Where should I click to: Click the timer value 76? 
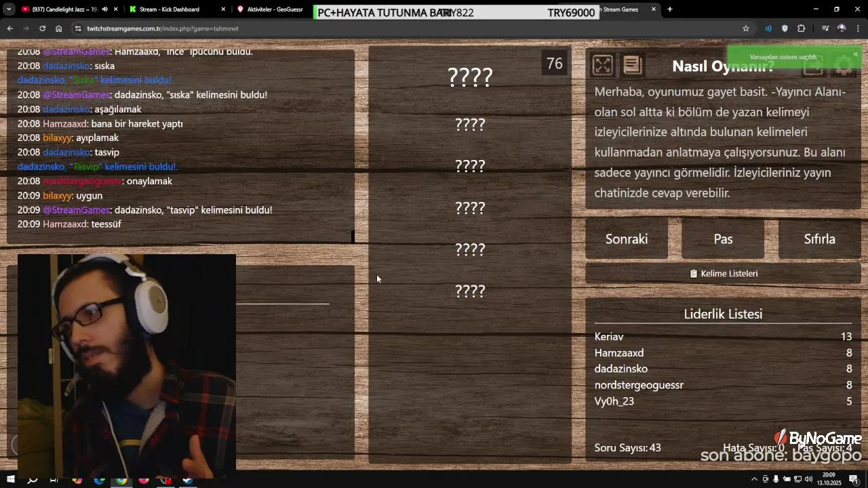(x=555, y=64)
